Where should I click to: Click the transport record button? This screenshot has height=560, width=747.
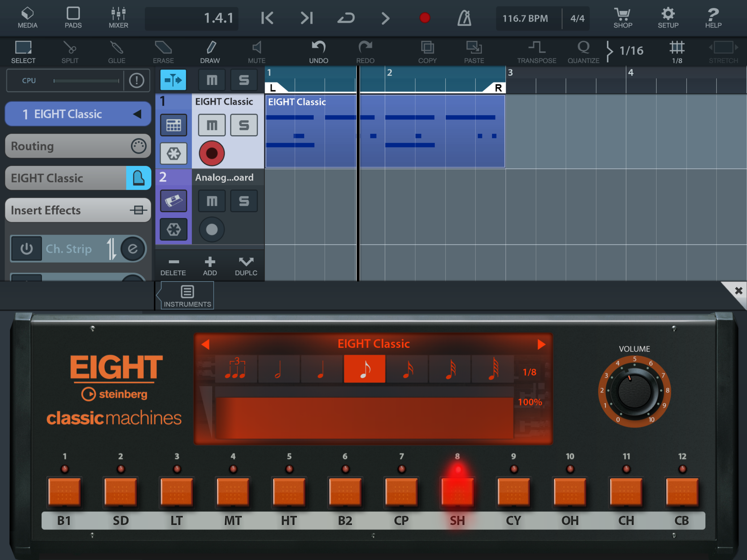(x=425, y=18)
